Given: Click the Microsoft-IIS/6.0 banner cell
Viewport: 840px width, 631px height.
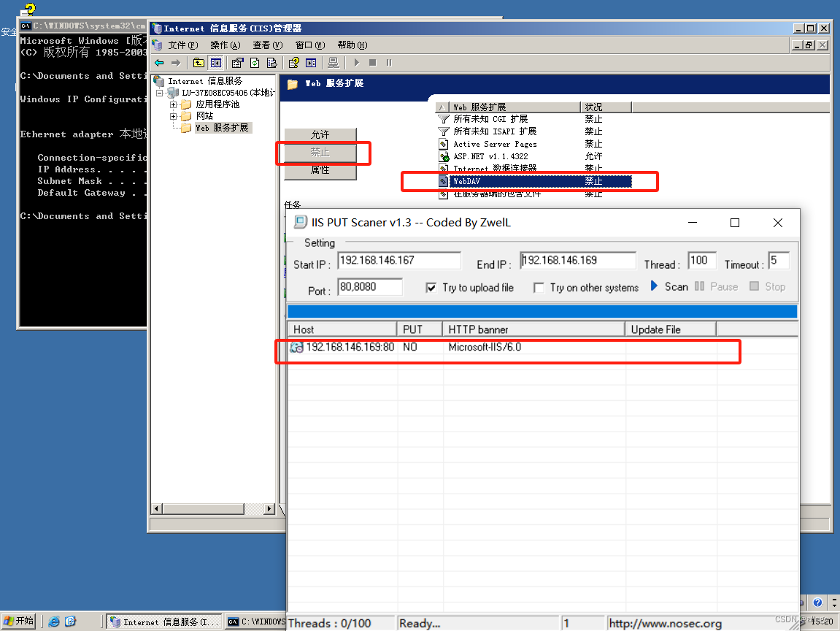Looking at the screenshot, I should click(485, 348).
